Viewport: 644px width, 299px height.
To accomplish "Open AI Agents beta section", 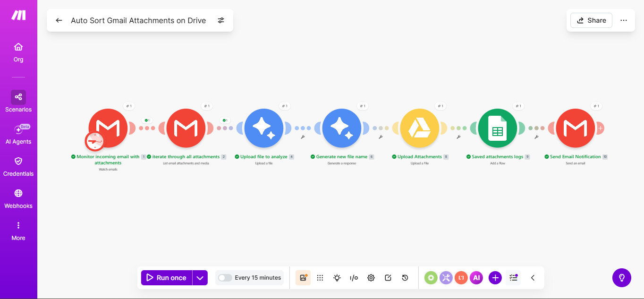I will pos(18,135).
